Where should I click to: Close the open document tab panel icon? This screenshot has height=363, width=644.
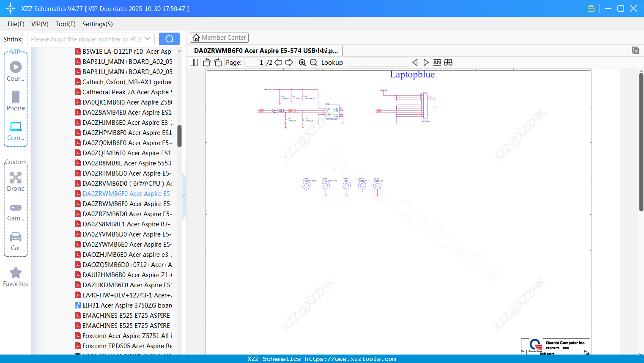click(x=636, y=50)
